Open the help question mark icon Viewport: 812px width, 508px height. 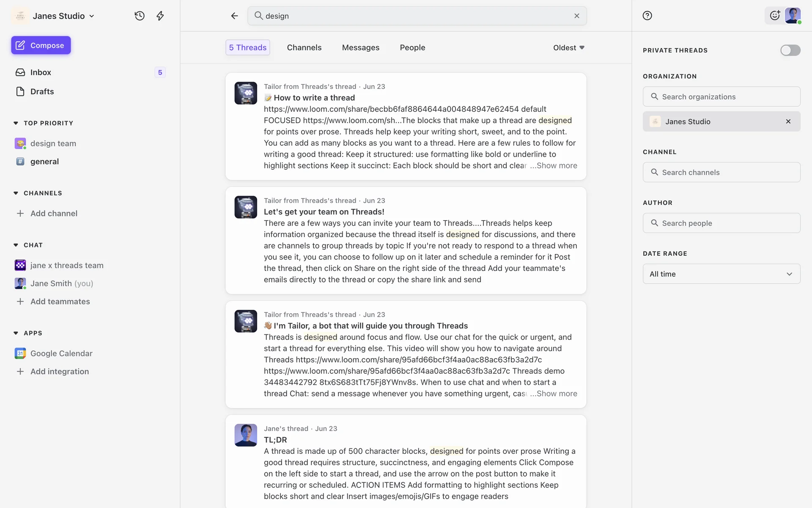pyautogui.click(x=647, y=16)
